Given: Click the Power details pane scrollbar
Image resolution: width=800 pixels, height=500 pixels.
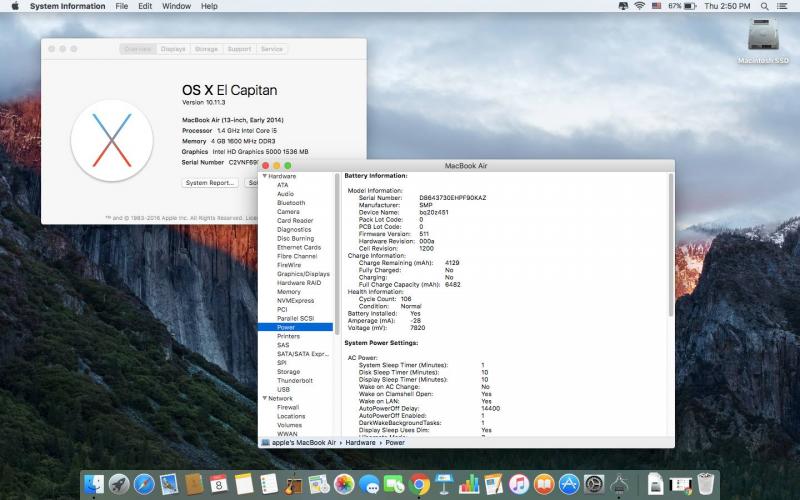Looking at the screenshot, I should click(670, 245).
